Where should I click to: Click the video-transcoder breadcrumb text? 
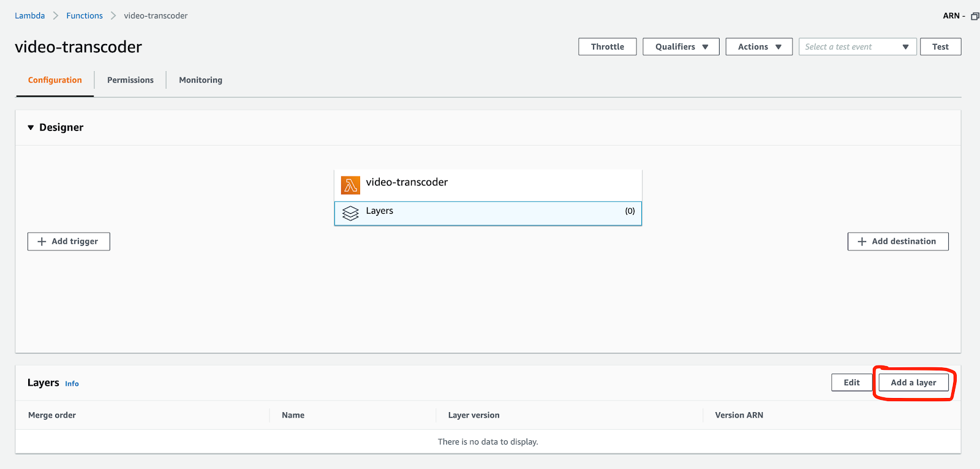click(x=156, y=16)
